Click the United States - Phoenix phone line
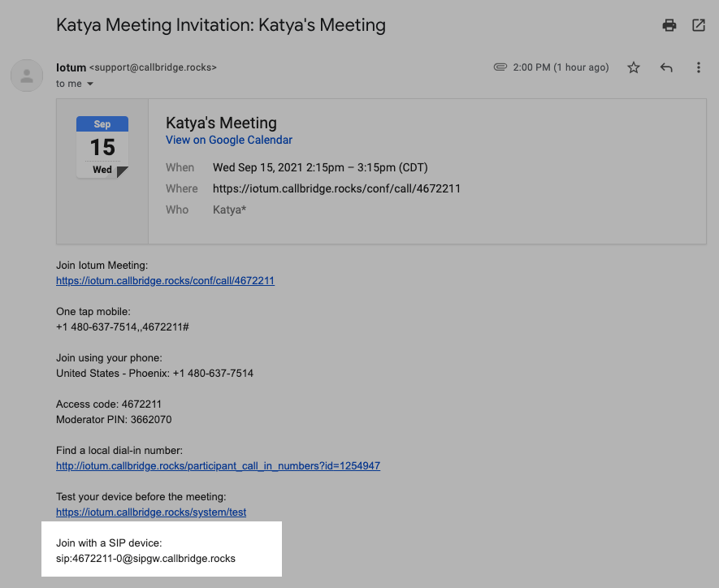 tap(154, 373)
